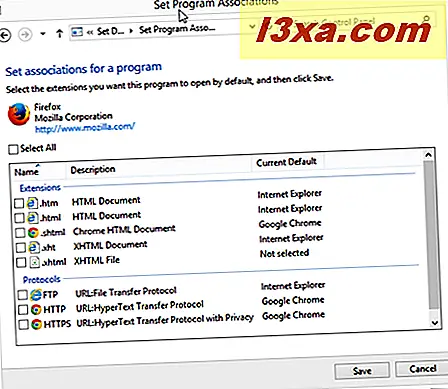Click the file icon beside .xhtml
This screenshot has width=448, height=389.
click(x=35, y=262)
